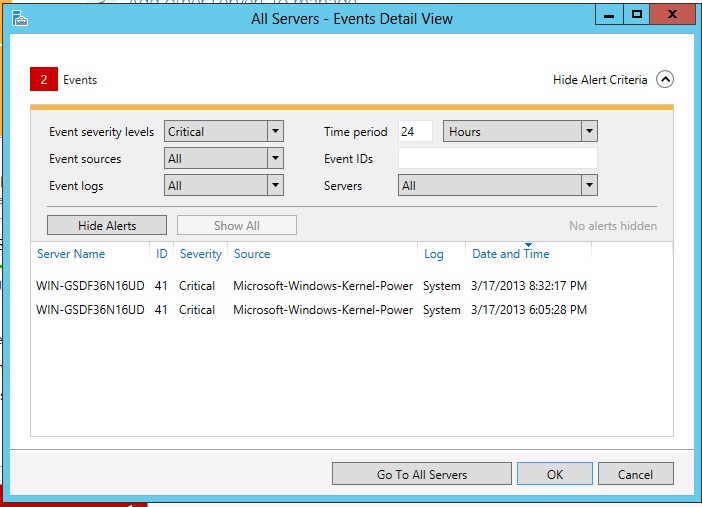
Task: Click the Time period number field
Action: point(415,131)
